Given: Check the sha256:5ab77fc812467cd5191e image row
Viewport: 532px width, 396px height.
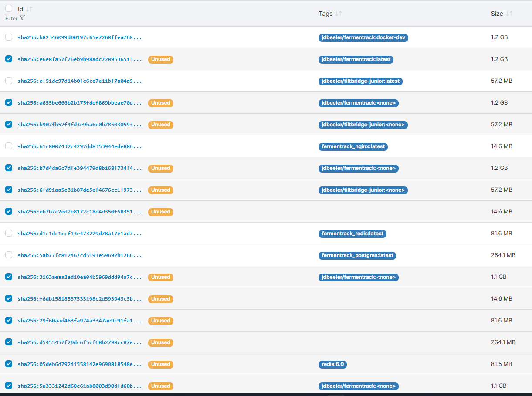Looking at the screenshot, I should 9,255.
